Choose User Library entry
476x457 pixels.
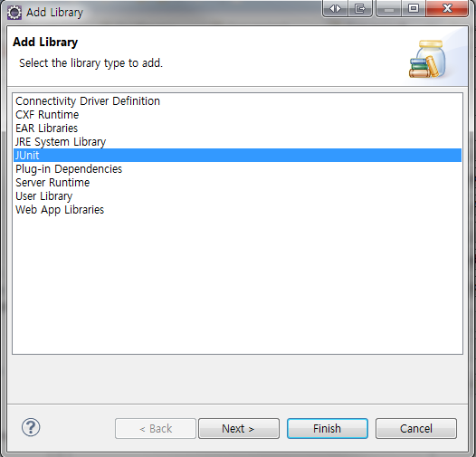237,196
